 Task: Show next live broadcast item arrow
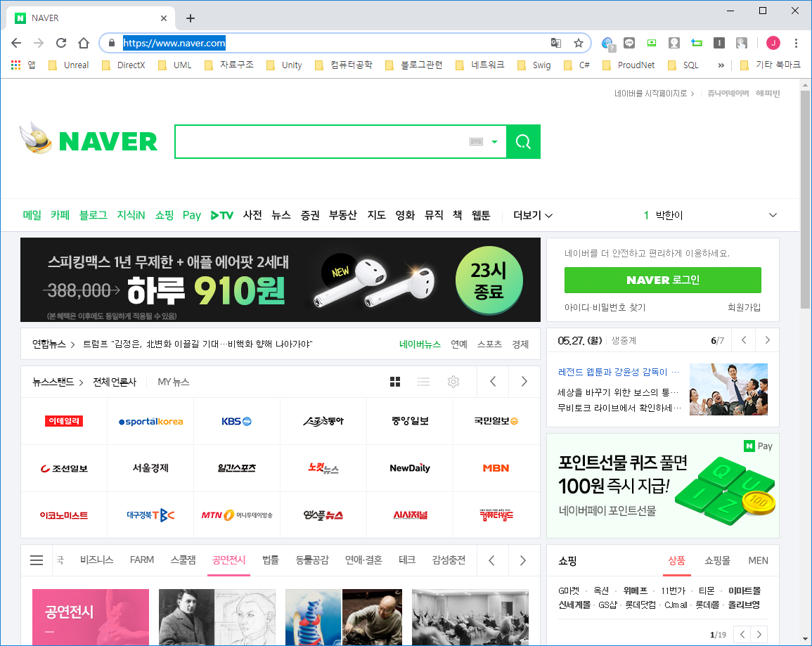768,340
